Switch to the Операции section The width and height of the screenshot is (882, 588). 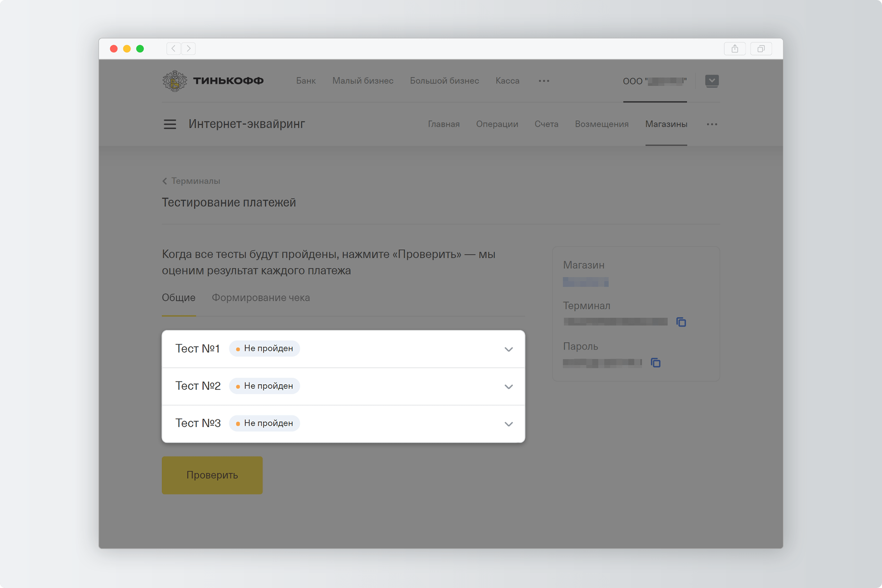click(497, 124)
